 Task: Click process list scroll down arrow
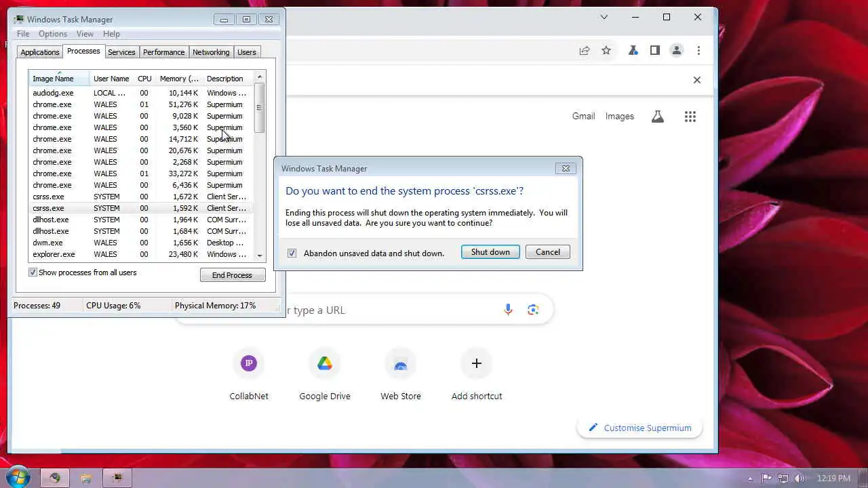point(260,256)
